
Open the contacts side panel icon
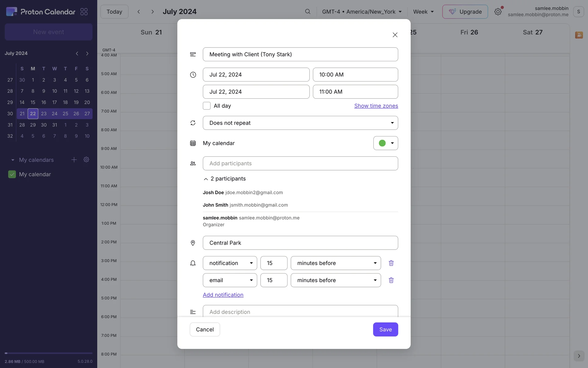pyautogui.click(x=579, y=35)
